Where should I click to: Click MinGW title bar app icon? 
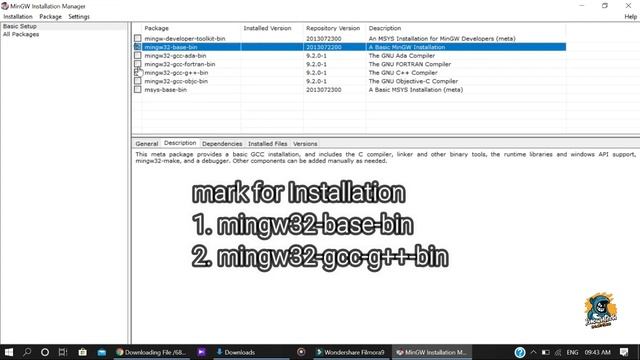pyautogui.click(x=5, y=6)
